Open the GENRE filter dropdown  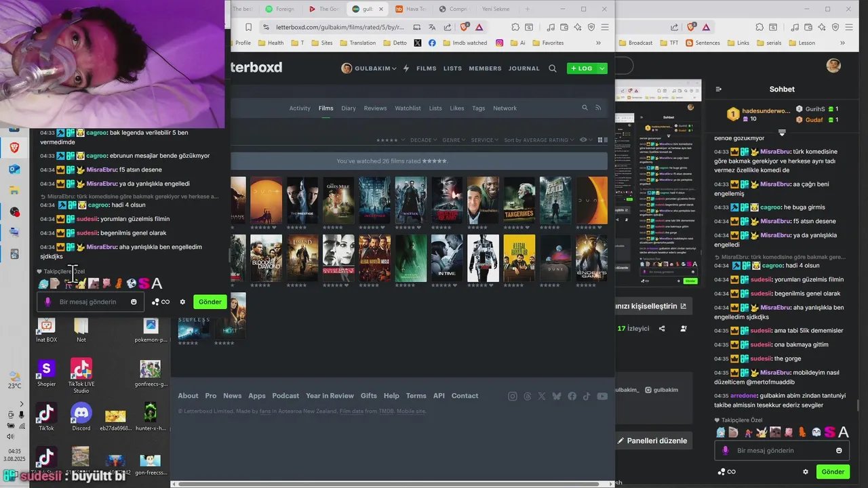pos(454,140)
